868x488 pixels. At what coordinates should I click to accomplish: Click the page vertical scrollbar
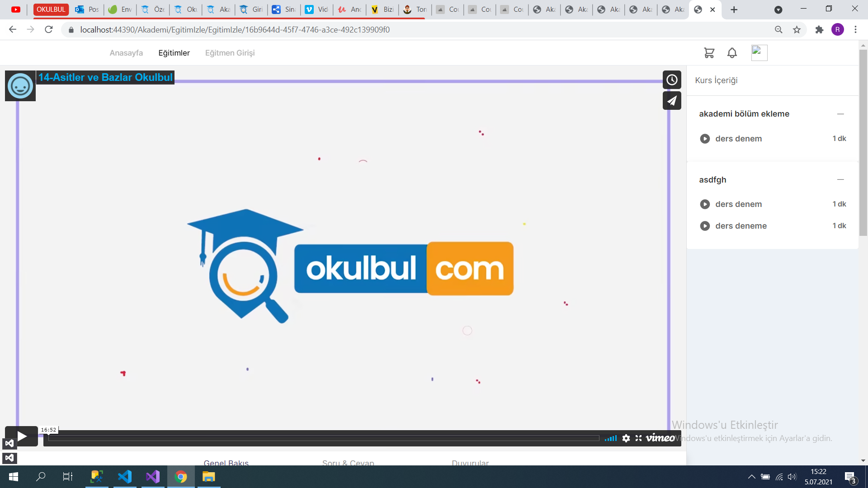(863, 142)
